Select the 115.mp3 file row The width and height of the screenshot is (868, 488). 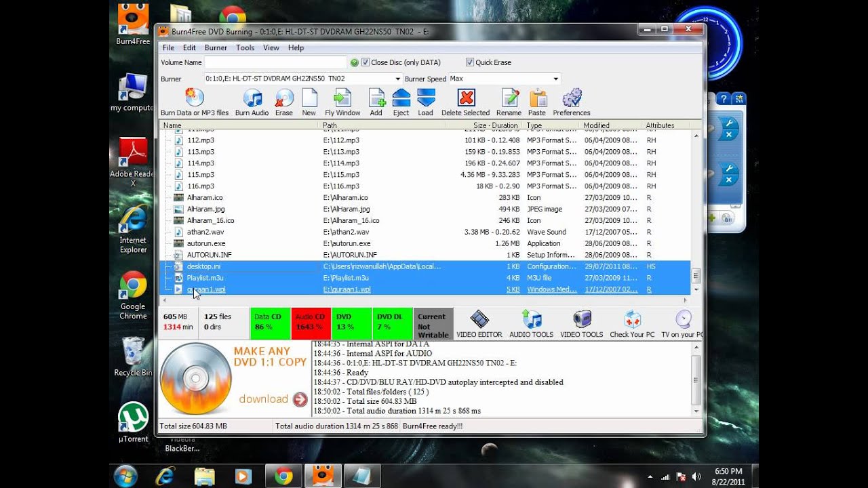click(425, 175)
